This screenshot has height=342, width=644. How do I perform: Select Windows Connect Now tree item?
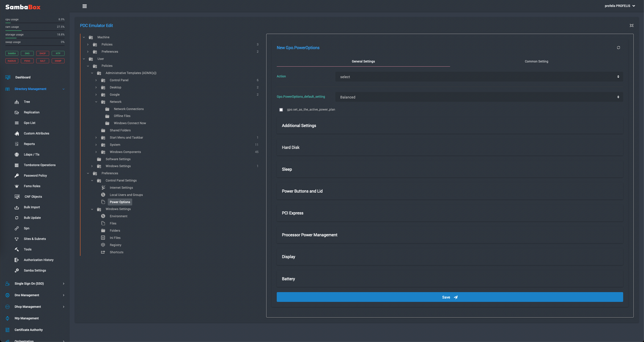(130, 123)
